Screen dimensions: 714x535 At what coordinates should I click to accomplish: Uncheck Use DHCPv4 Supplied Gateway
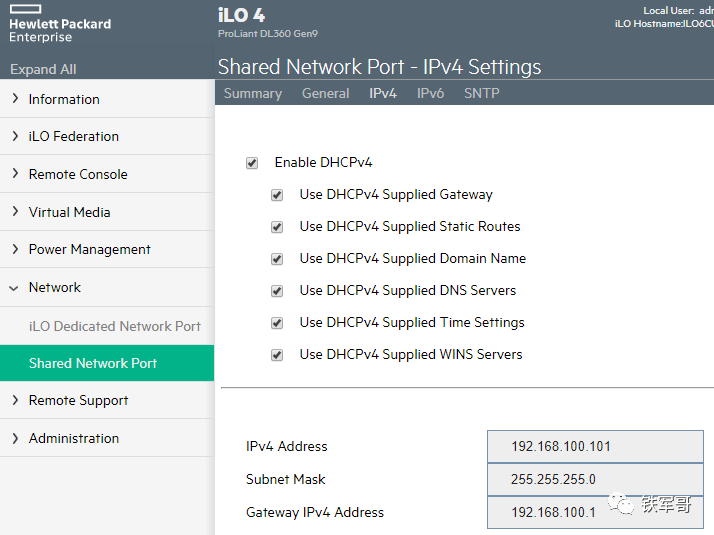coord(277,195)
